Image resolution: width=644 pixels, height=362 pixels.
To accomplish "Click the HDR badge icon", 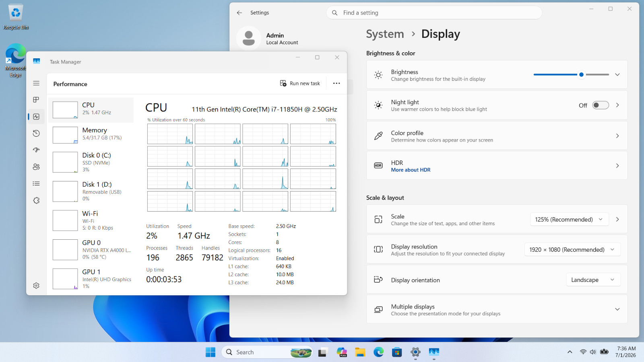I will click(378, 166).
